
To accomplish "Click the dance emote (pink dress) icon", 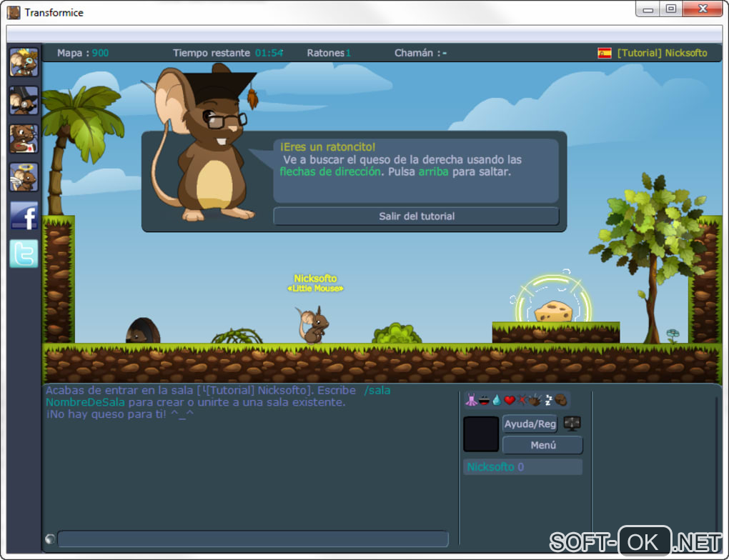I will tap(470, 400).
